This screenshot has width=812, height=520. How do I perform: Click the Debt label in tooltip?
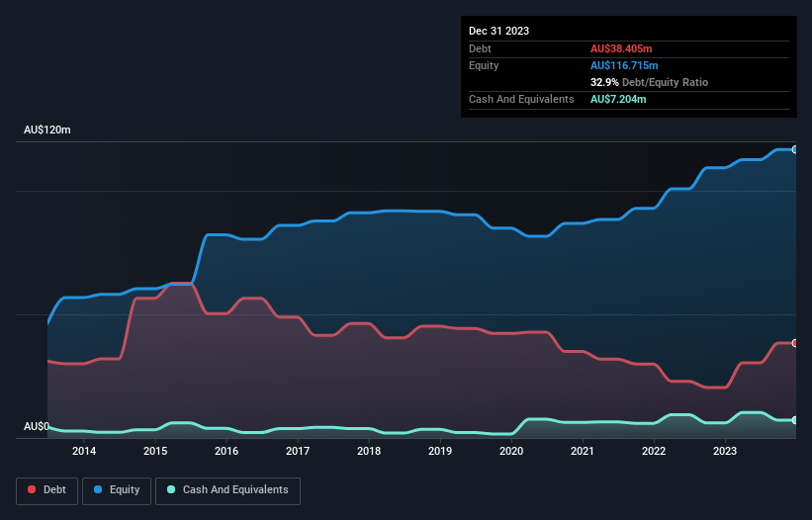coord(480,48)
